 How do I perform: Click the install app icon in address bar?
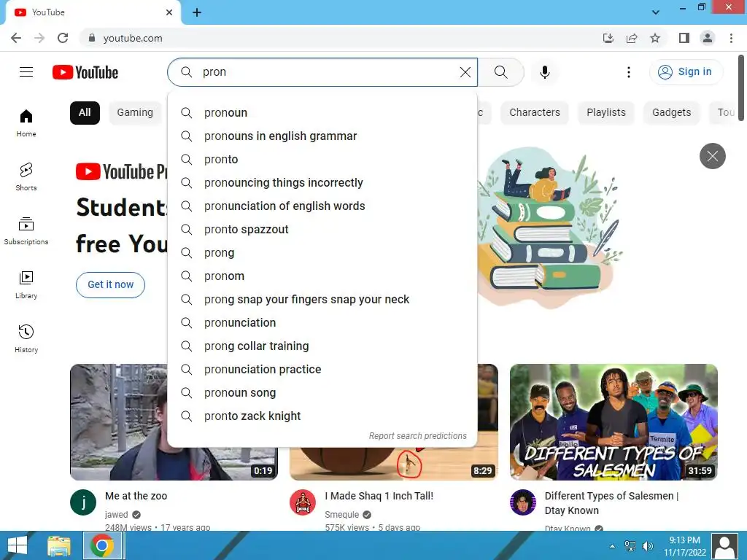[x=608, y=38]
